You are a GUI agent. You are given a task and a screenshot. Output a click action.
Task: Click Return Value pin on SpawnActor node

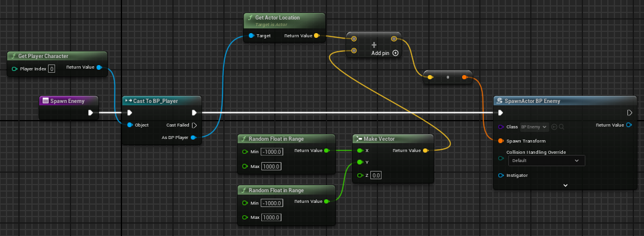629,125
